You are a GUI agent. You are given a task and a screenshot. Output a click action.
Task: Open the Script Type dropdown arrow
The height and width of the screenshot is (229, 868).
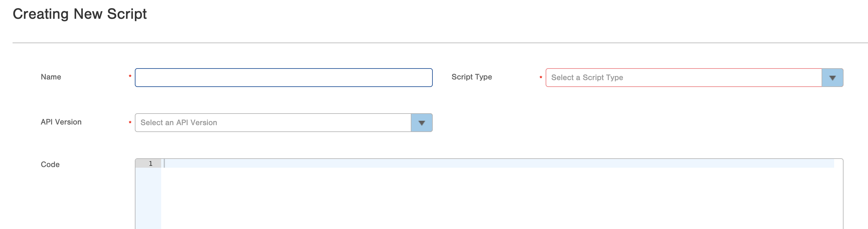(x=832, y=78)
